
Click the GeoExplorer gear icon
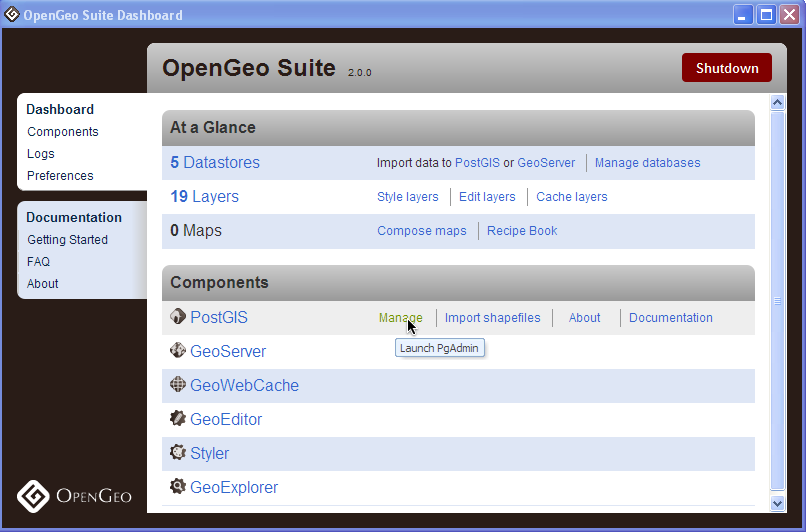click(178, 486)
